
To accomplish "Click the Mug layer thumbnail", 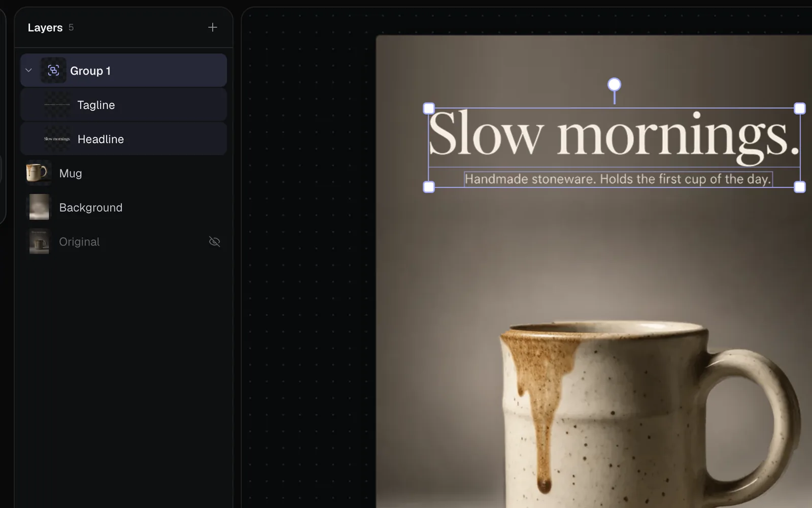I will coord(39,173).
